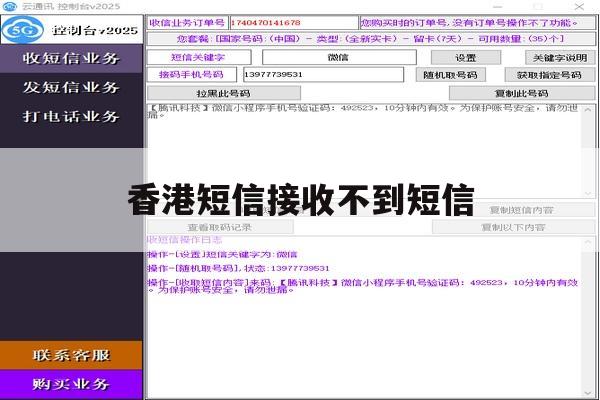
Task: Click the 复制短信内容 button
Action: click(x=522, y=210)
